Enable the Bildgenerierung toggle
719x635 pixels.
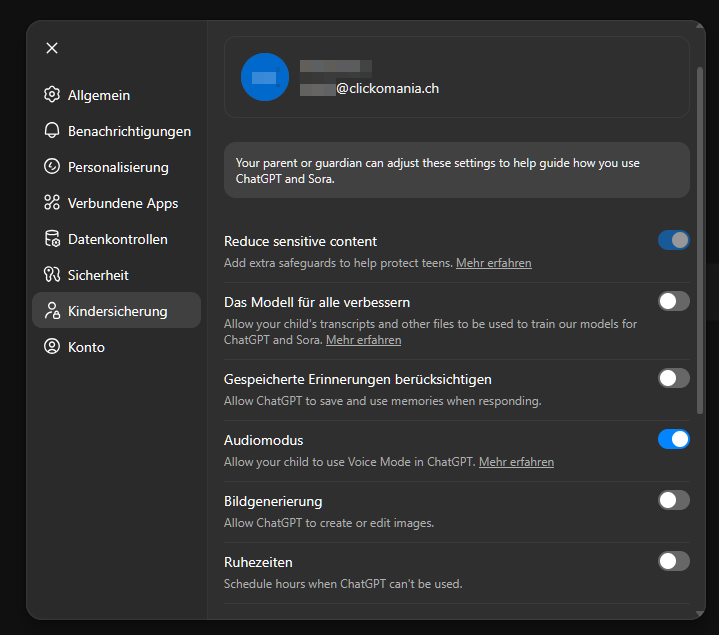pyautogui.click(x=673, y=500)
